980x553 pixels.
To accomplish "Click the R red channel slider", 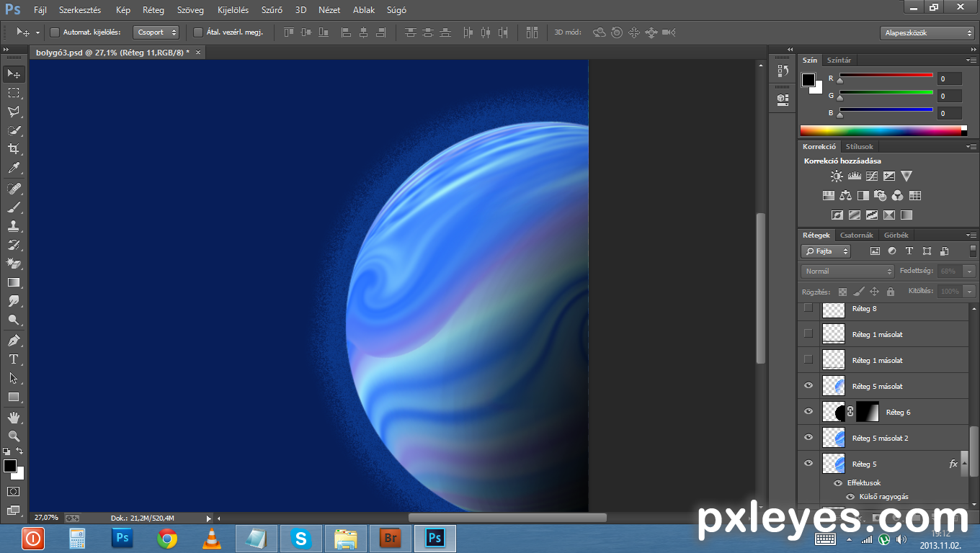I will (x=886, y=76).
